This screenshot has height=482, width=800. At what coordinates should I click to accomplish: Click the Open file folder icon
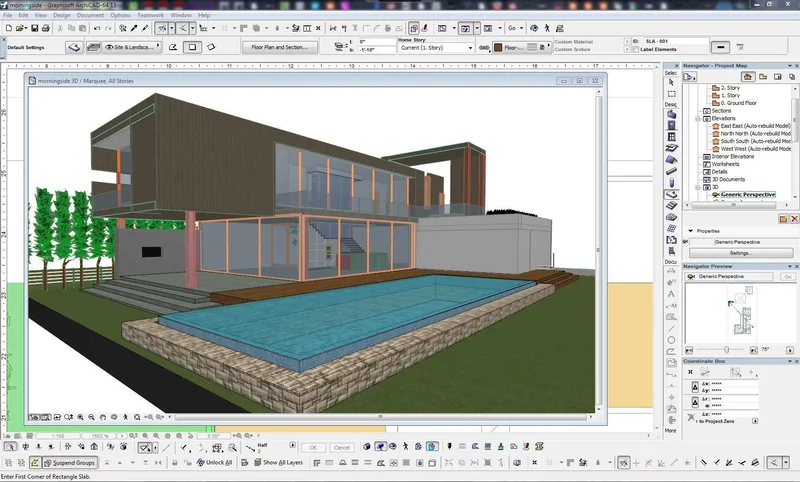(x=19, y=28)
